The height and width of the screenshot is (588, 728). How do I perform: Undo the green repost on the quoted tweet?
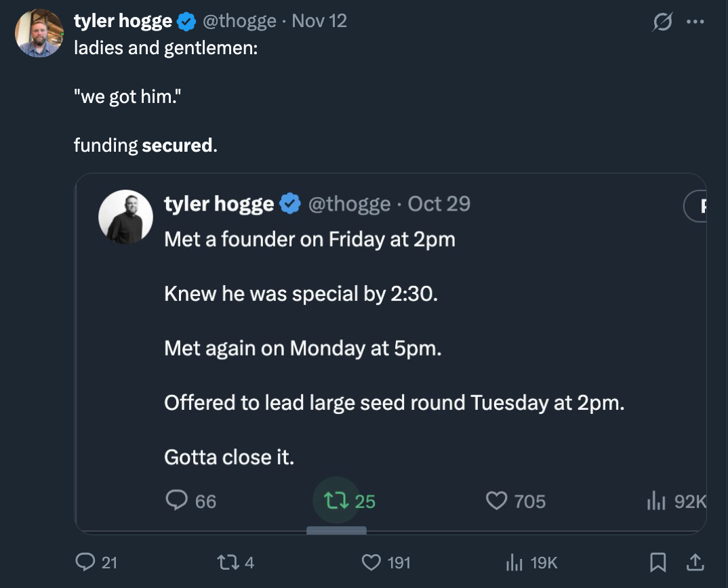click(337, 501)
